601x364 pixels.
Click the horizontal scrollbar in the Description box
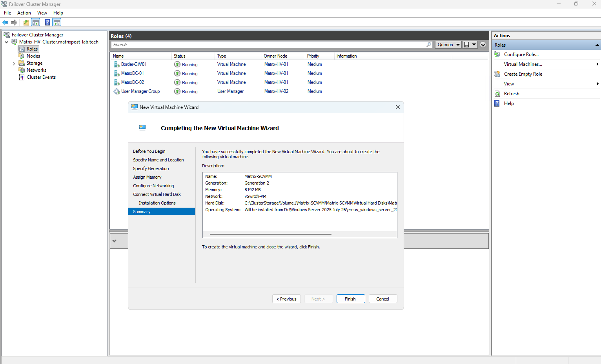click(x=271, y=234)
